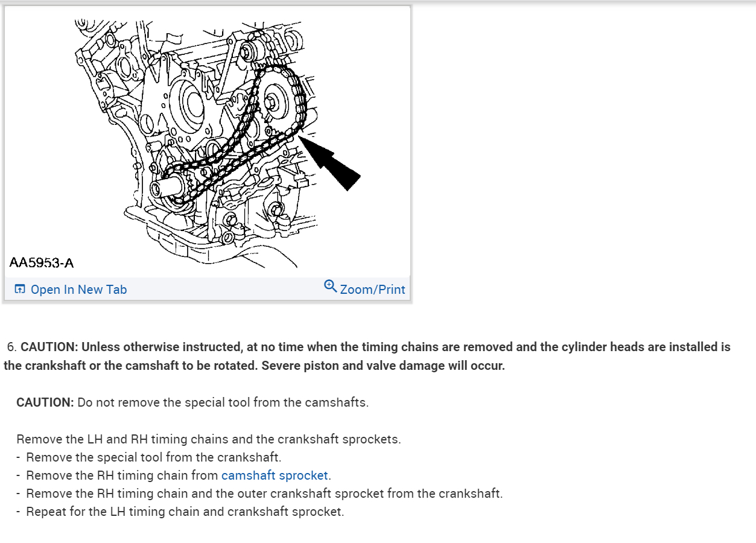
Task: Click the step 6 CAUTION heading text
Action: click(x=367, y=357)
